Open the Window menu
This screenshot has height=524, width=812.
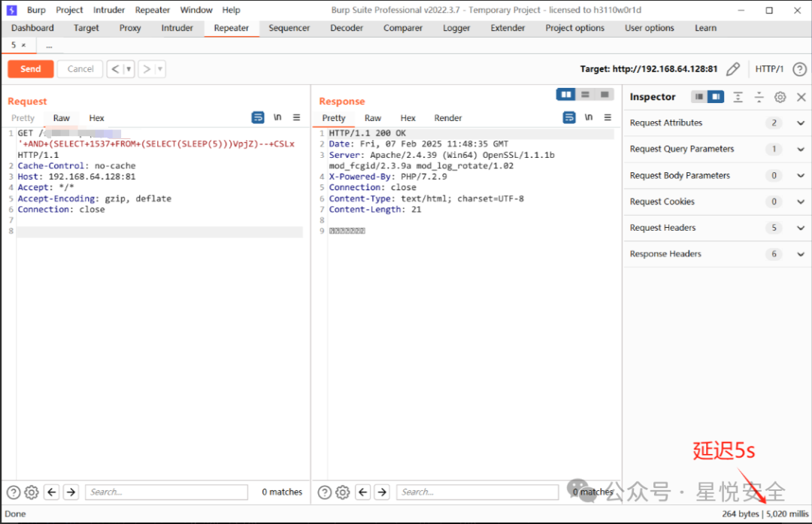pos(196,10)
